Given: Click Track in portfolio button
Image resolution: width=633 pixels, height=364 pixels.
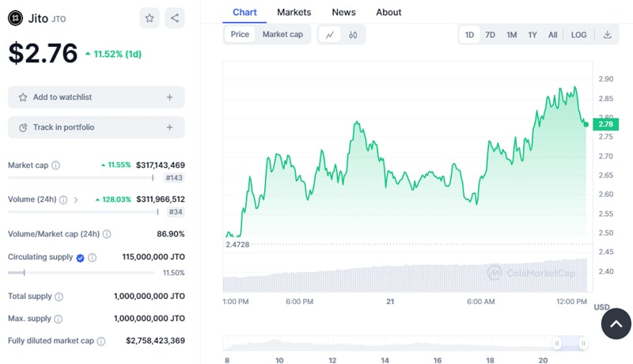Looking at the screenshot, I should pyautogui.click(x=96, y=127).
